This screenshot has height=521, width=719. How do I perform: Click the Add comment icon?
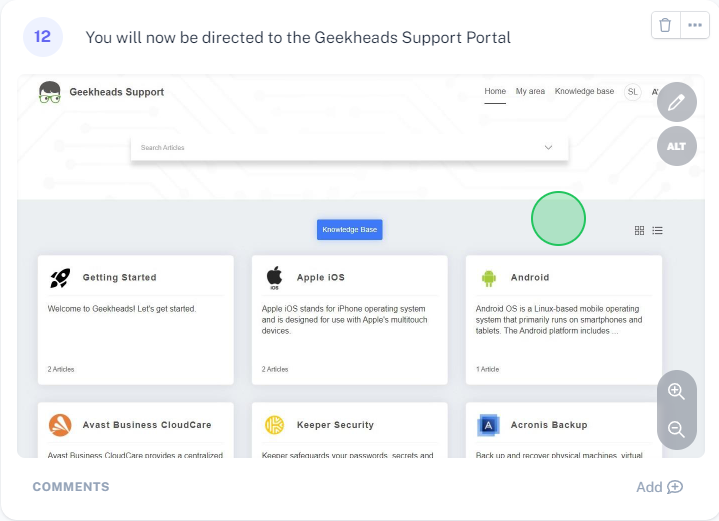pyautogui.click(x=675, y=487)
